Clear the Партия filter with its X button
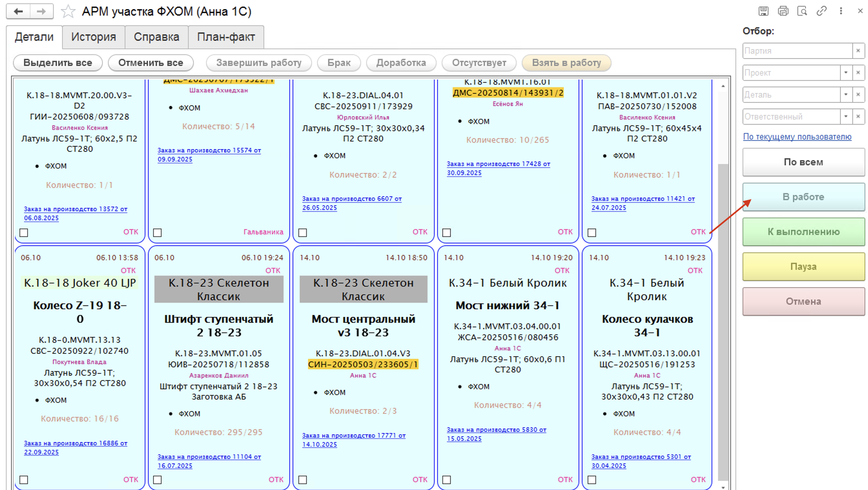The height and width of the screenshot is (490, 868). click(x=858, y=51)
